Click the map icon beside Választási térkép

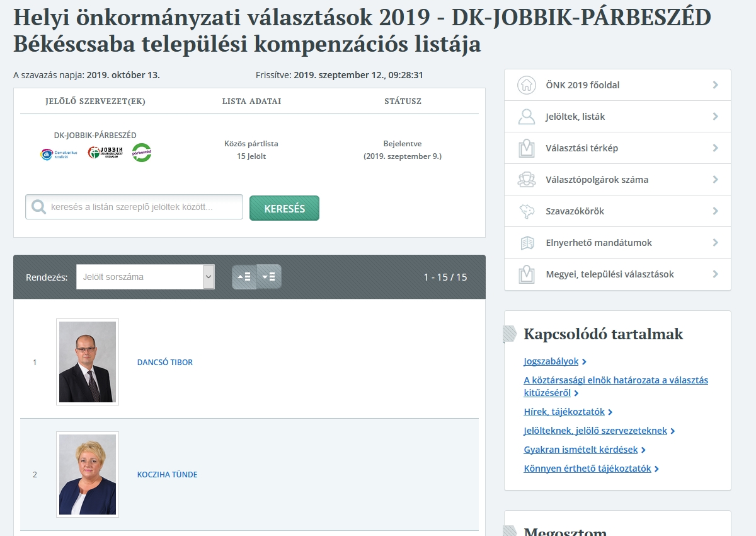[527, 148]
